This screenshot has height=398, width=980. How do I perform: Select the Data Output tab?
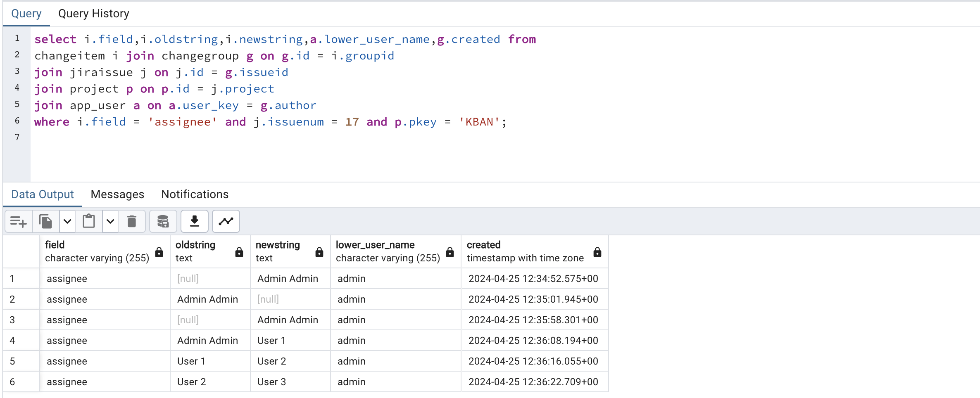(x=42, y=194)
